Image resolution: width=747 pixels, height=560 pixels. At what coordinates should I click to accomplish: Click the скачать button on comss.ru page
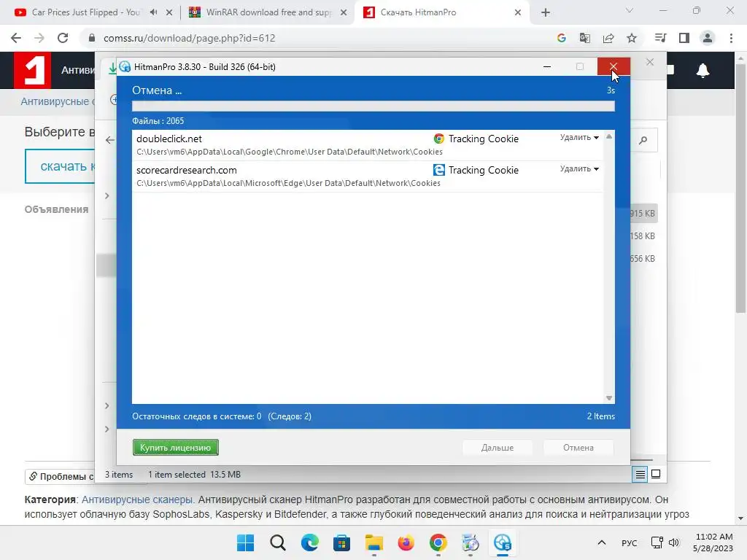60,166
